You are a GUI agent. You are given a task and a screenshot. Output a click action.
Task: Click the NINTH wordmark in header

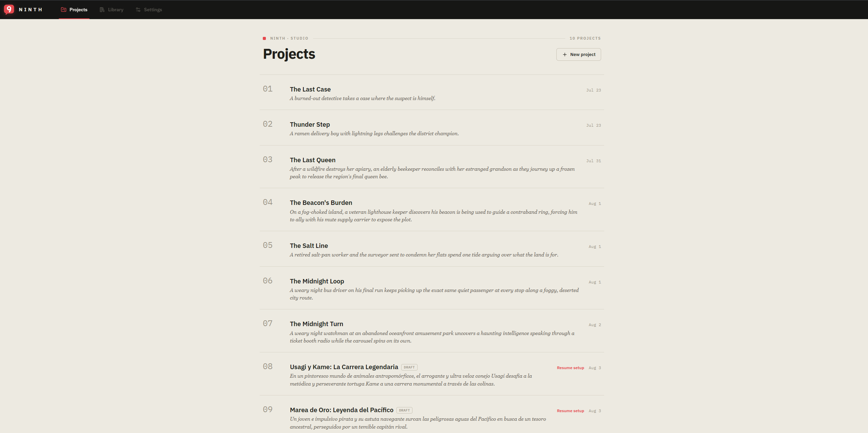(x=30, y=10)
